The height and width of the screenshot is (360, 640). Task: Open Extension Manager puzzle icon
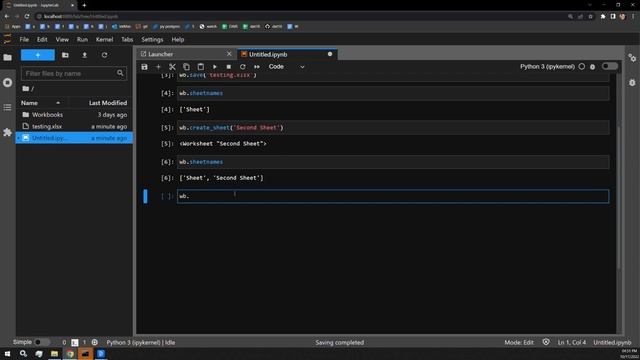[7, 132]
